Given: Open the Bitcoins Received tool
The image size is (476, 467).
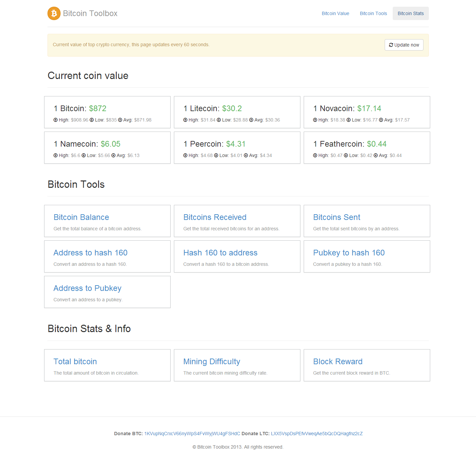Looking at the screenshot, I should coord(215,217).
